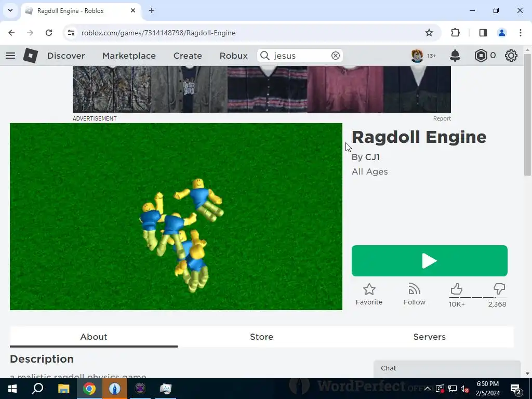532x399 pixels.
Task: Click the Roblox logo home icon
Action: 31,56
